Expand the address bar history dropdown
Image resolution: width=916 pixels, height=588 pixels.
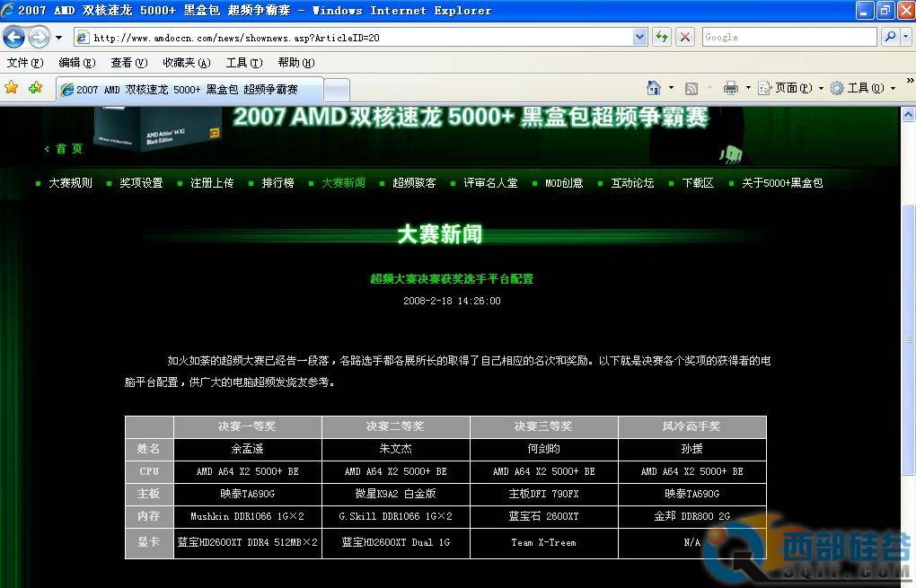pos(640,38)
